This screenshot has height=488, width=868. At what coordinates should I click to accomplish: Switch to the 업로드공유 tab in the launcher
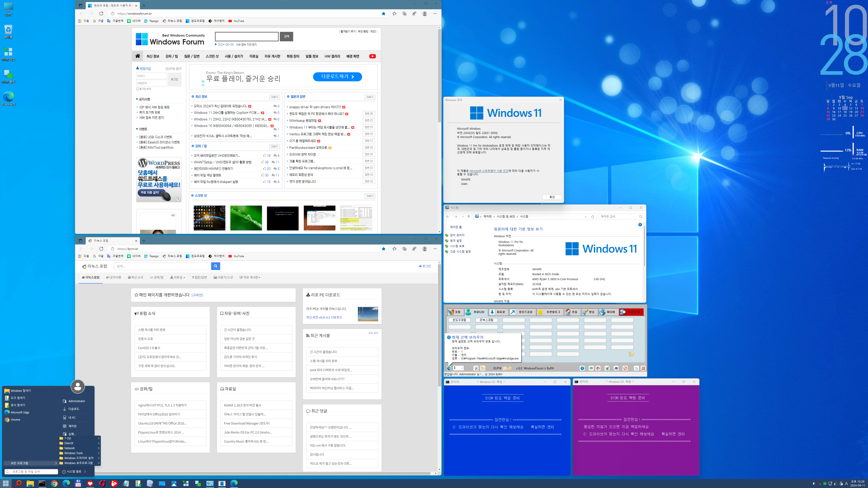[x=522, y=312]
